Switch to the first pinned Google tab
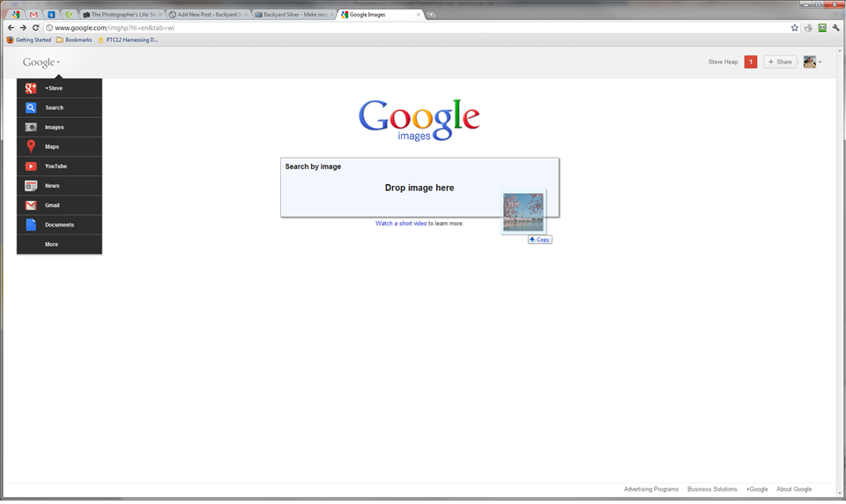Screen dimensions: 846x504 coord(16,15)
